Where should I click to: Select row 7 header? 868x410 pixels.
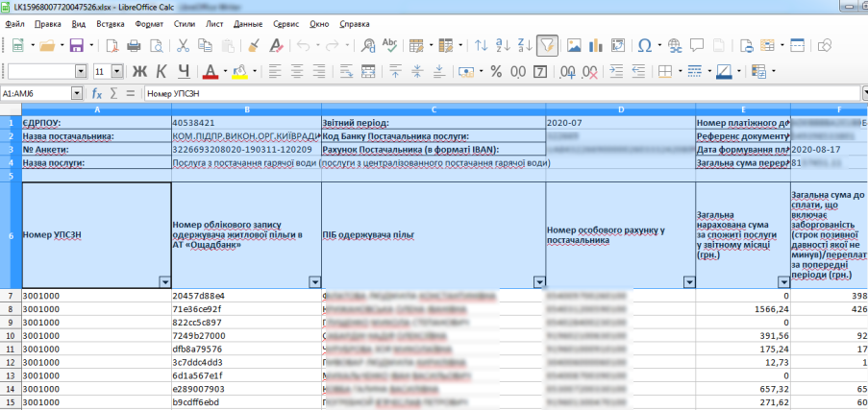11,297
